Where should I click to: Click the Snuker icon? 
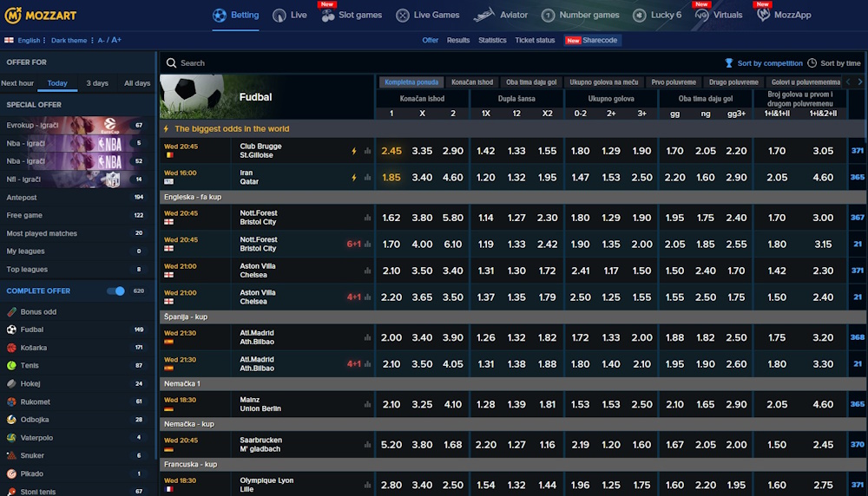pyautogui.click(x=11, y=455)
